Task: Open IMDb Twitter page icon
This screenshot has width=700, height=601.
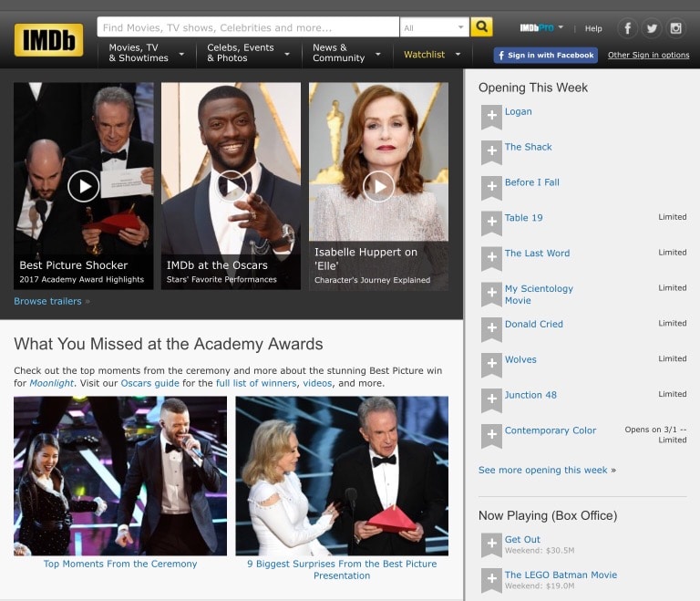Action: pos(652,28)
